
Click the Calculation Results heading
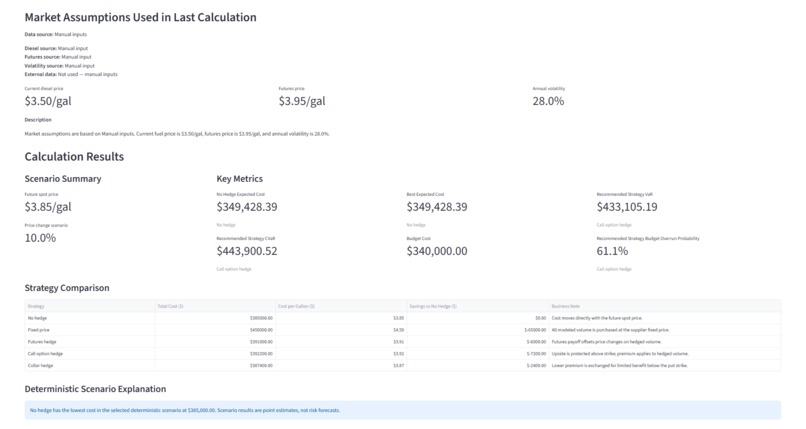tap(74, 157)
